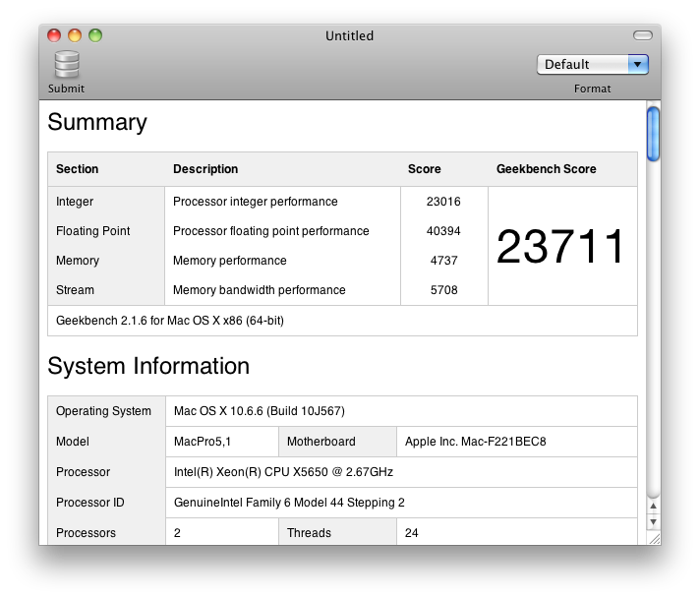
Task: Click the toolbar toggle pill button
Action: tap(642, 35)
